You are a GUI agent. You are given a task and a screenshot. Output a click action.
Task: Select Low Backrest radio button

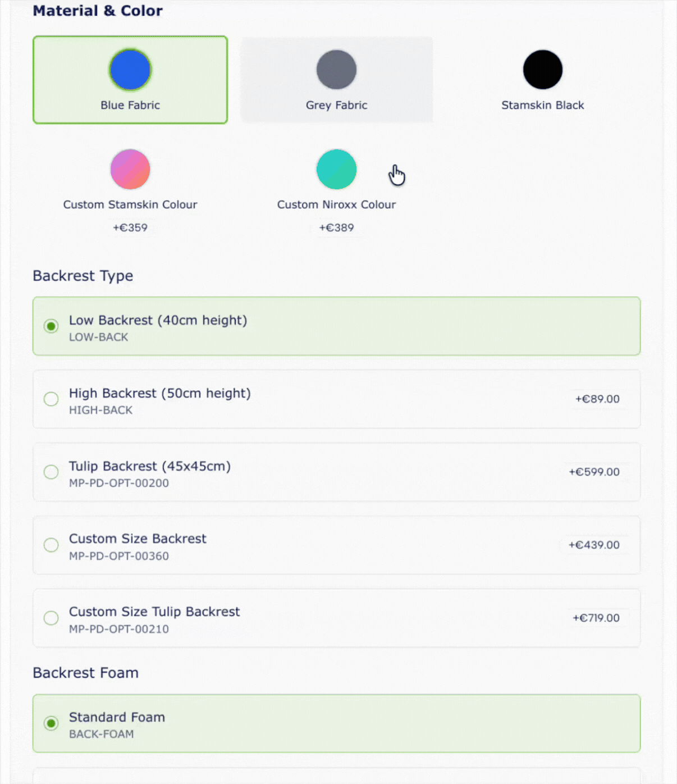[51, 326]
